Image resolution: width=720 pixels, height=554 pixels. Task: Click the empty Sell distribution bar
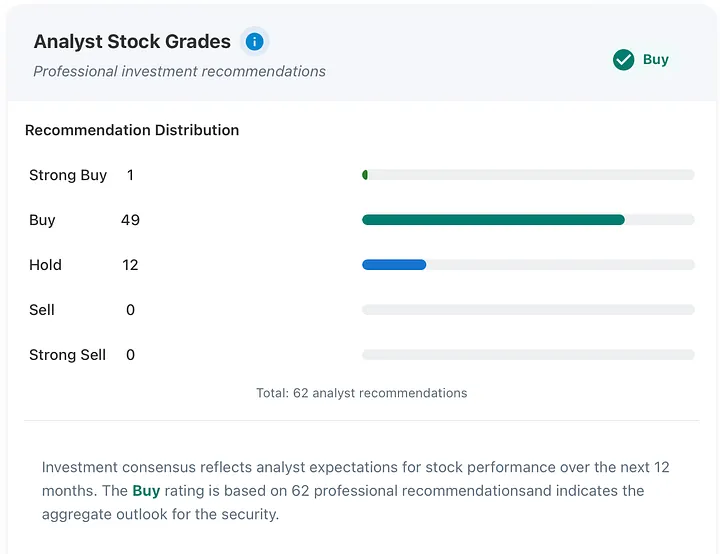click(x=528, y=310)
